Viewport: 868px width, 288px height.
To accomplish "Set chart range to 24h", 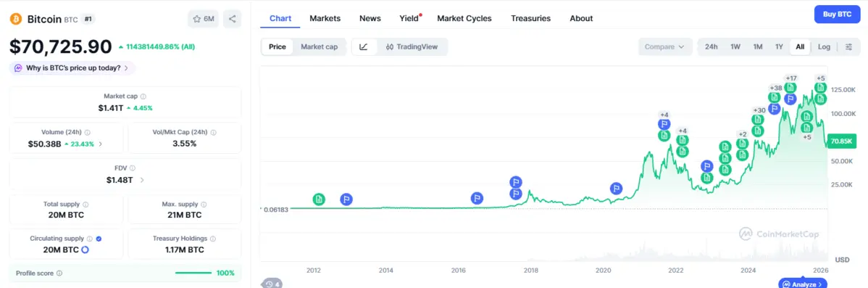I will pos(711,47).
